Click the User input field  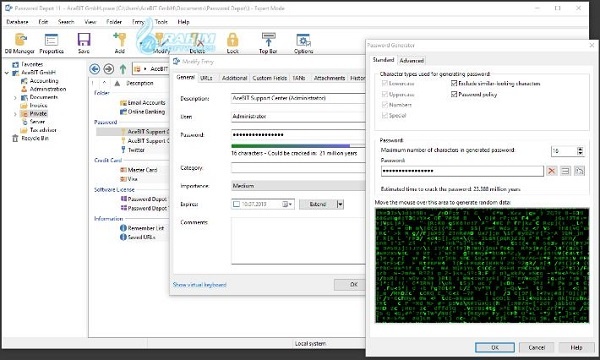point(298,116)
